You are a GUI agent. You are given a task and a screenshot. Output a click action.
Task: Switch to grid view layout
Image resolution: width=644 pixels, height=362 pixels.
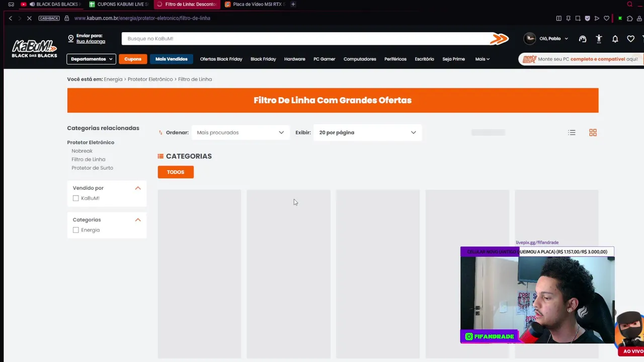[x=593, y=132]
